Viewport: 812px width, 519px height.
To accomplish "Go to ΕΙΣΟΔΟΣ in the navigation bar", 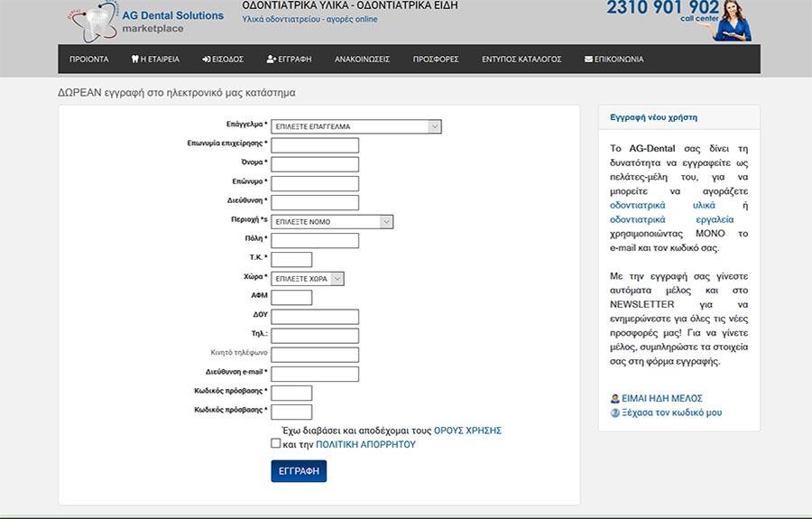I will [223, 60].
